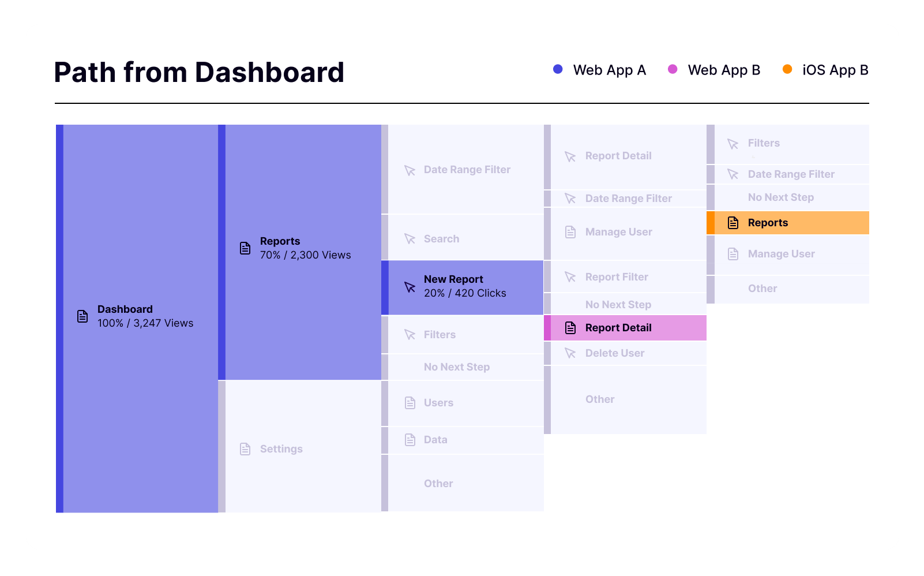Select the iOS App B legend label
Screen dimensions: 924x576
[835, 70]
